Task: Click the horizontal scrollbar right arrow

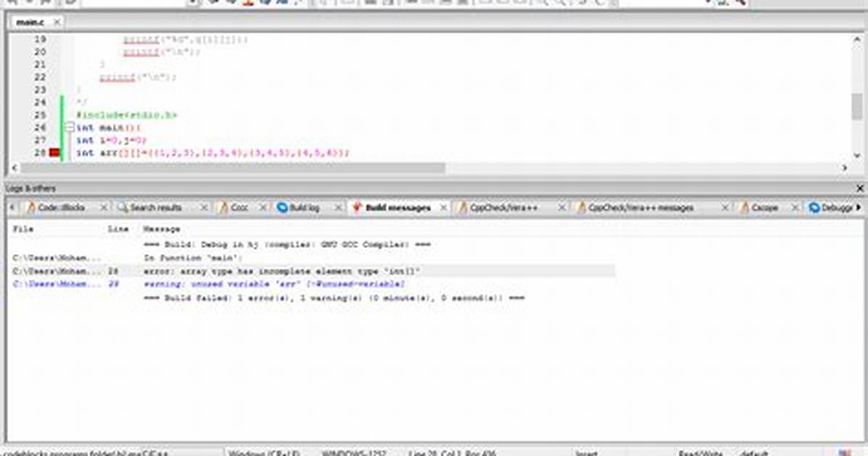Action: tap(845, 167)
